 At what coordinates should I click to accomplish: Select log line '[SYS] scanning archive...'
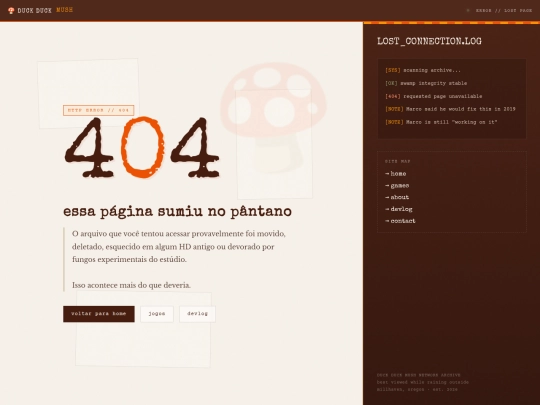pos(423,70)
